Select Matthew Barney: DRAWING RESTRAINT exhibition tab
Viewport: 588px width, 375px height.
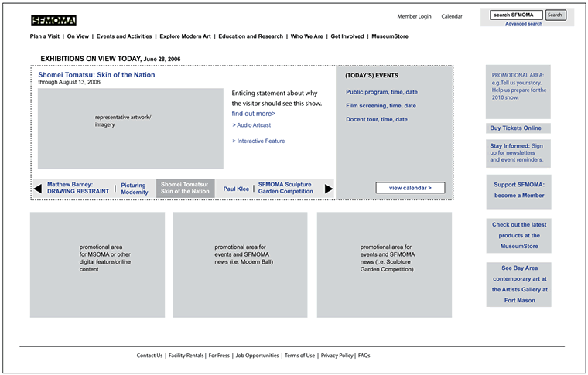tap(78, 188)
